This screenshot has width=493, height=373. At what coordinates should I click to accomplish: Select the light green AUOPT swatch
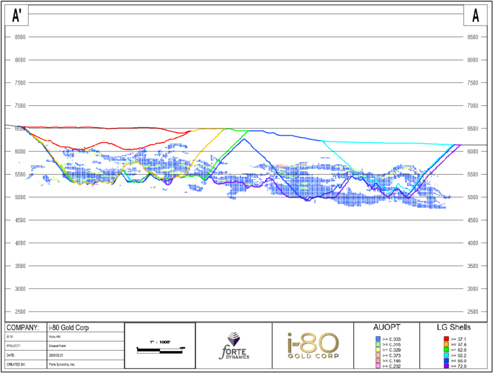[378, 344]
